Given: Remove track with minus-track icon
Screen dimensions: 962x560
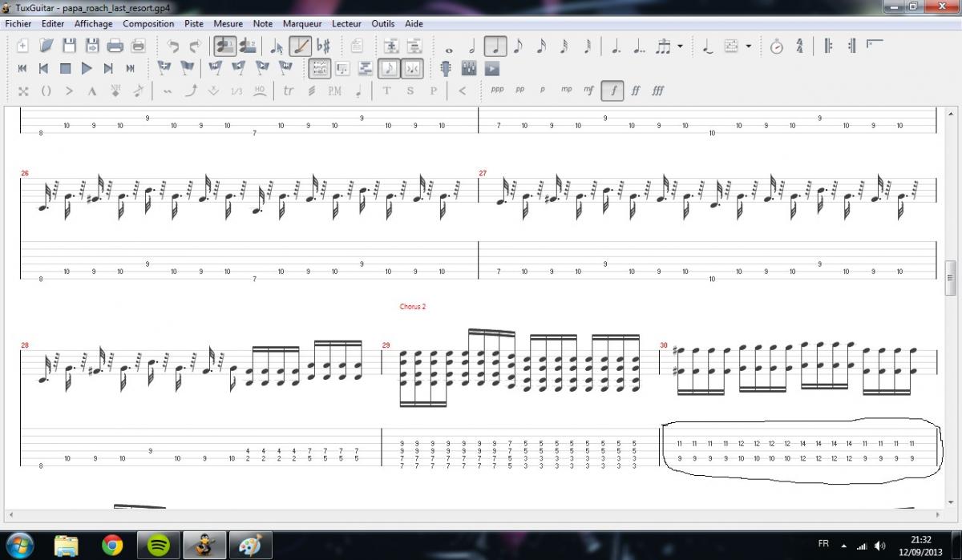Looking at the screenshot, I should click(x=414, y=46).
